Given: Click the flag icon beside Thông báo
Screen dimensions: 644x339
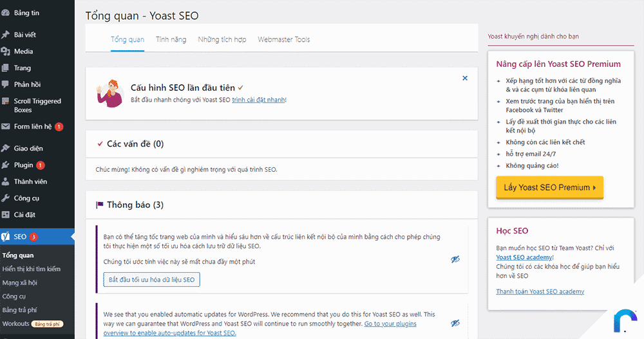Looking at the screenshot, I should [x=99, y=205].
